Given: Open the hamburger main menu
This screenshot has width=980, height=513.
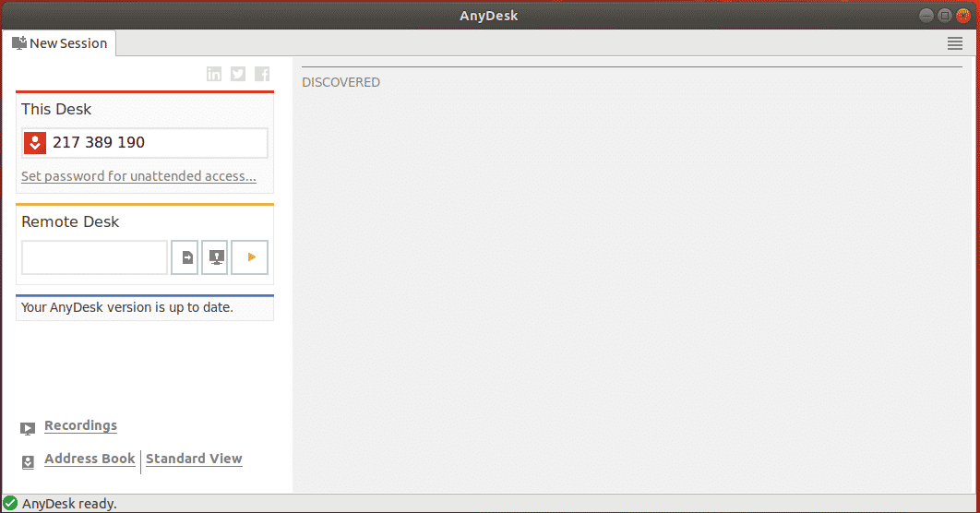Looking at the screenshot, I should (954, 43).
